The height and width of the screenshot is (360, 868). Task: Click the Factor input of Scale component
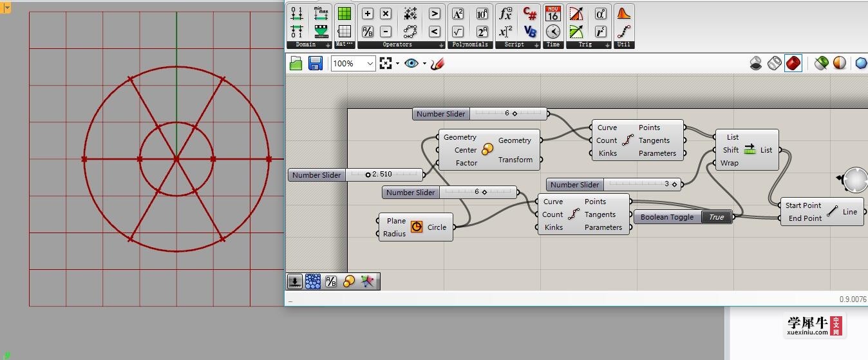coord(467,163)
